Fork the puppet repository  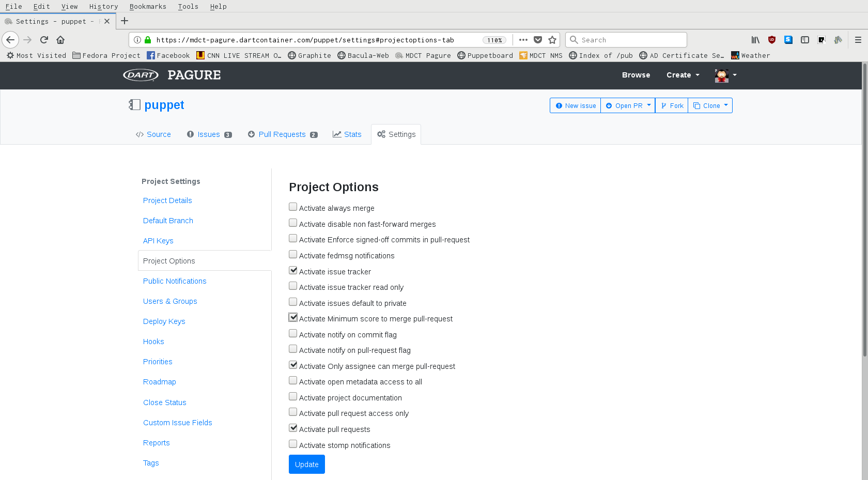coord(672,105)
